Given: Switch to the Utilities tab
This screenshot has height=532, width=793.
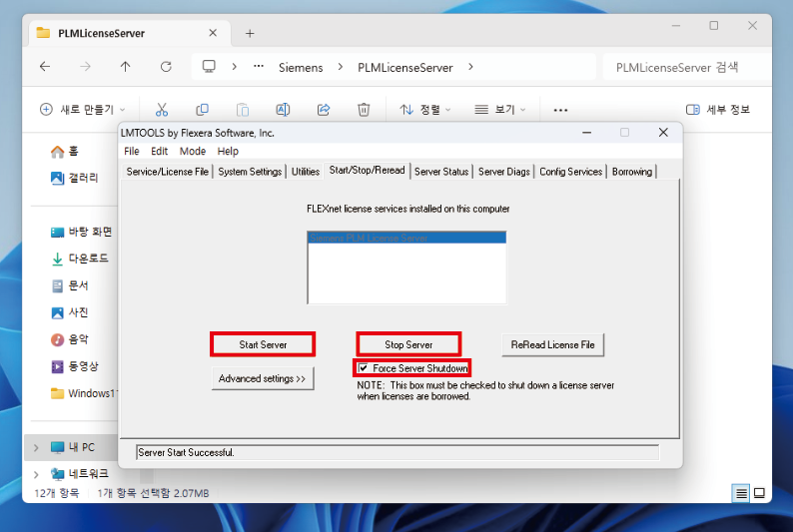Looking at the screenshot, I should click(x=306, y=172).
